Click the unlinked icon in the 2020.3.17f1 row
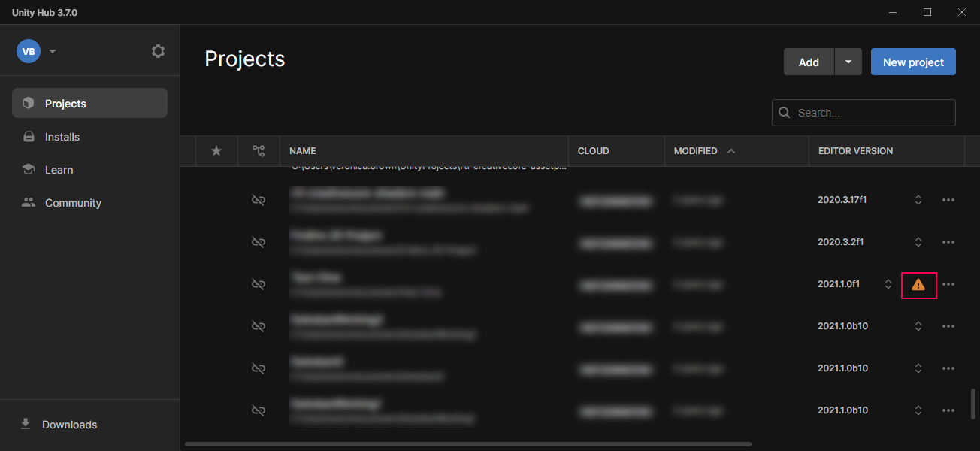The height and width of the screenshot is (451, 980). tap(258, 200)
